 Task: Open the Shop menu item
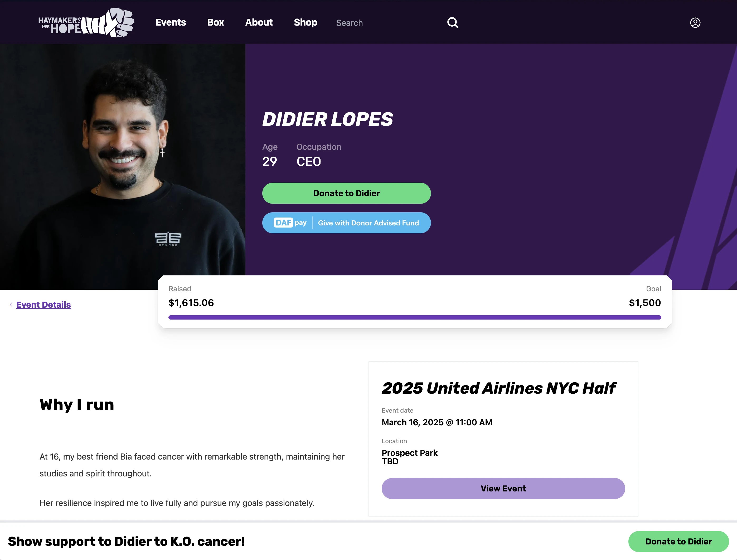[305, 22]
